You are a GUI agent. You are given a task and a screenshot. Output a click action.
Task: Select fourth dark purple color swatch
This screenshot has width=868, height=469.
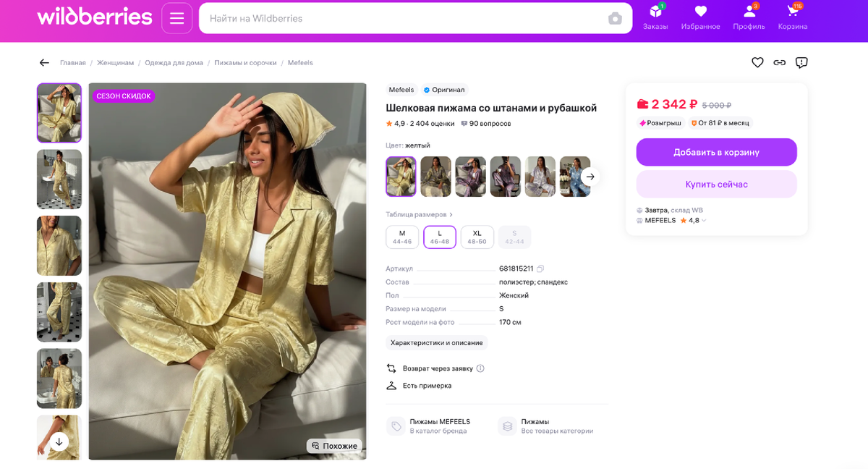[x=505, y=177]
